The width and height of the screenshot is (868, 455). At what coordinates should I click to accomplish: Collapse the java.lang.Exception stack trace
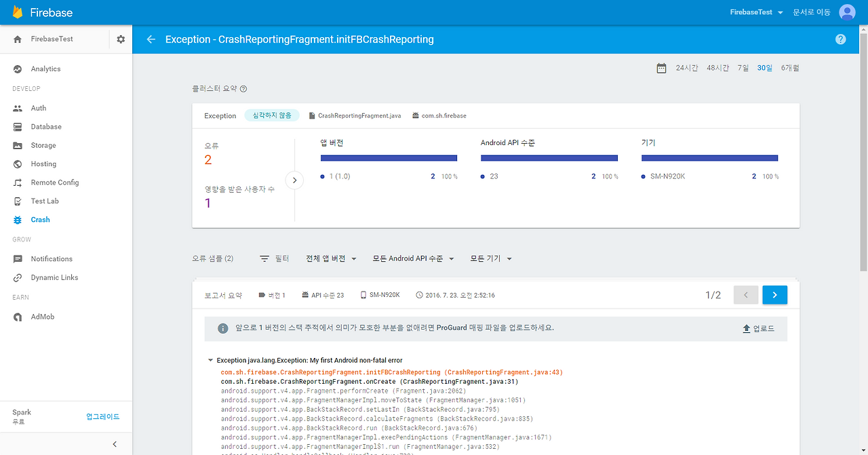point(210,359)
